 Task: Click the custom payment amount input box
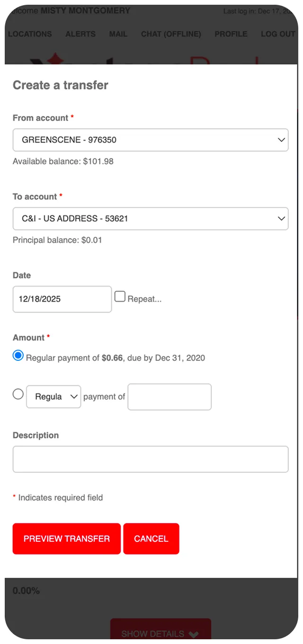[x=169, y=397]
